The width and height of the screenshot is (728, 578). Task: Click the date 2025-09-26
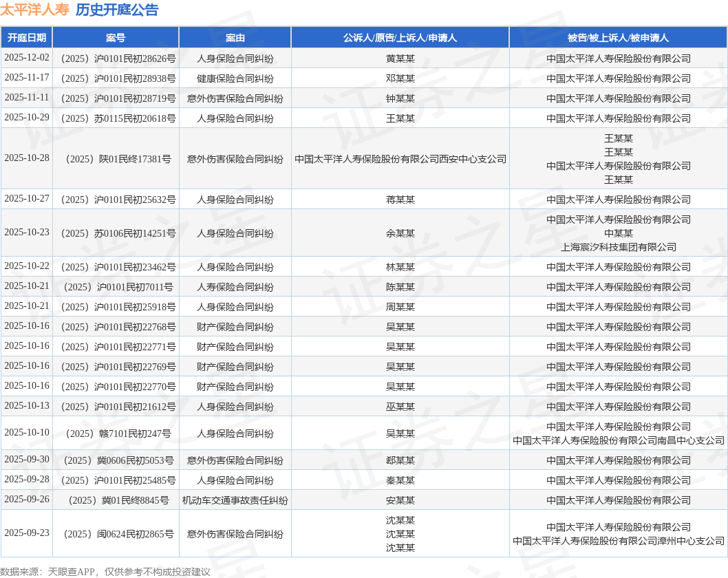[26, 500]
